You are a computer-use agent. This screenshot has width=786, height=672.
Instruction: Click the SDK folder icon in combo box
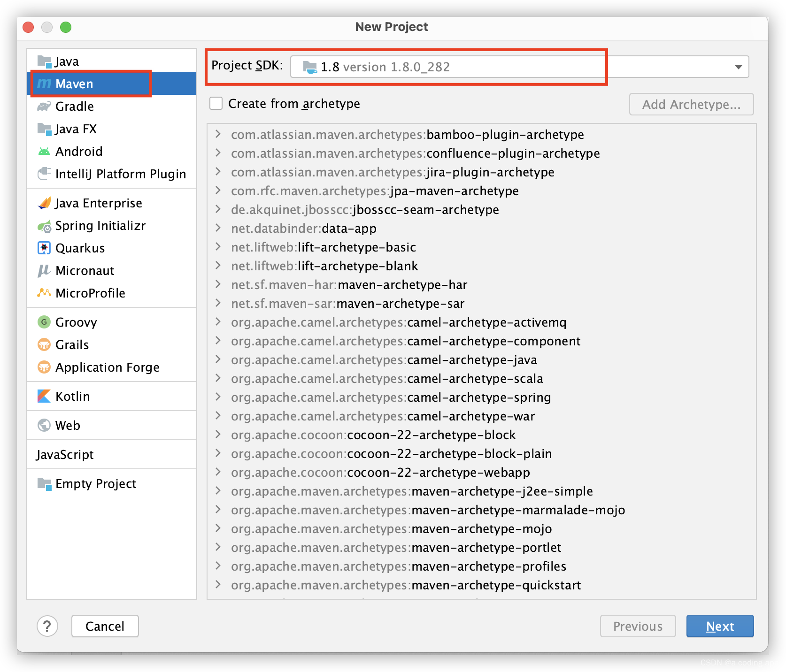coord(310,67)
